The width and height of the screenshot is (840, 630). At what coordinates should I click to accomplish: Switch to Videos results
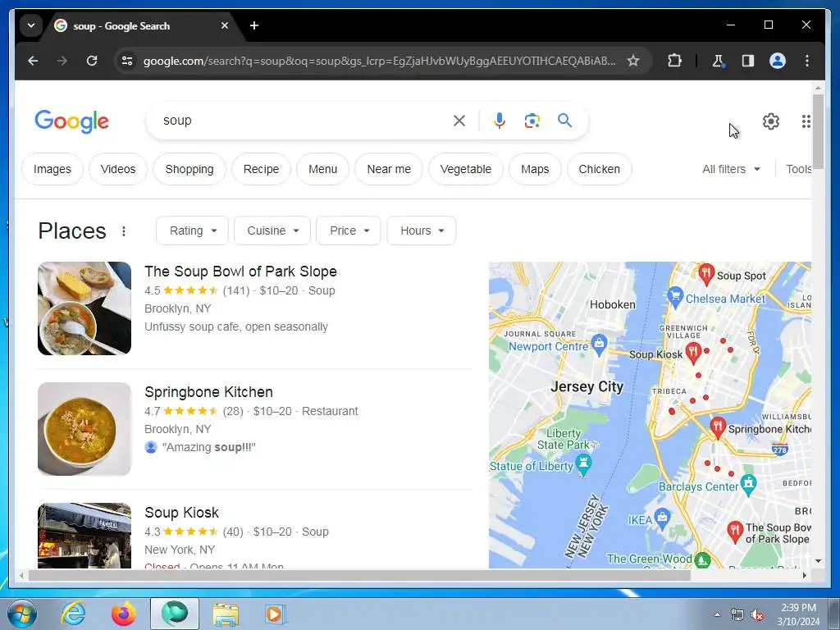pyautogui.click(x=118, y=169)
